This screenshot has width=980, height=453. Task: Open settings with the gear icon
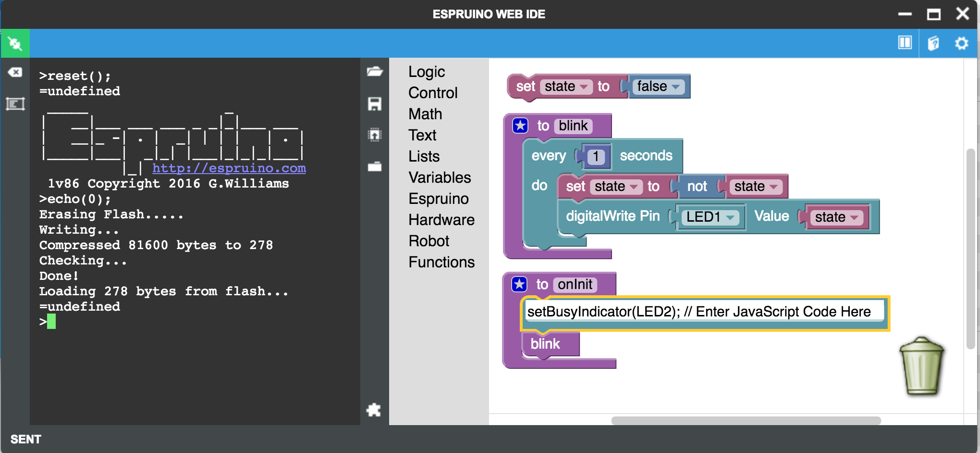pyautogui.click(x=961, y=43)
